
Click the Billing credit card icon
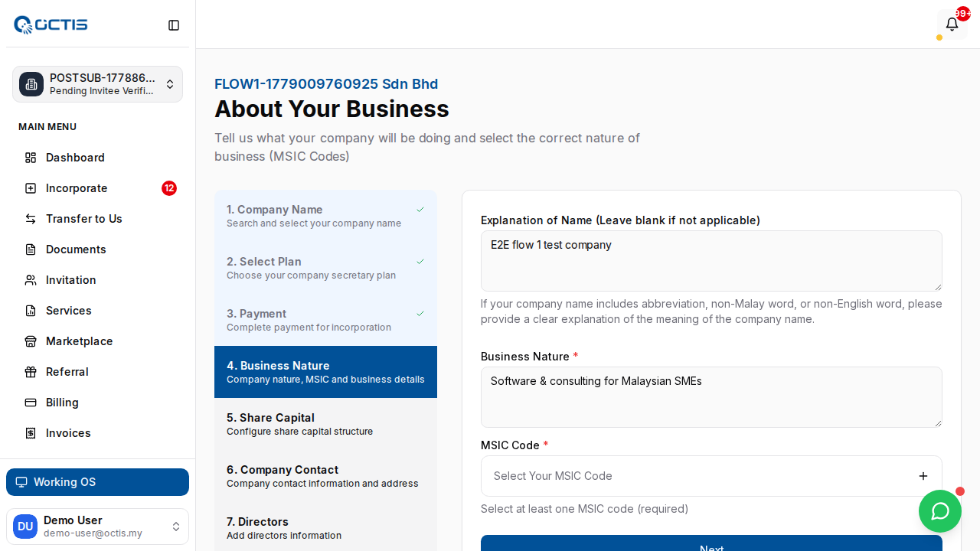coord(31,403)
